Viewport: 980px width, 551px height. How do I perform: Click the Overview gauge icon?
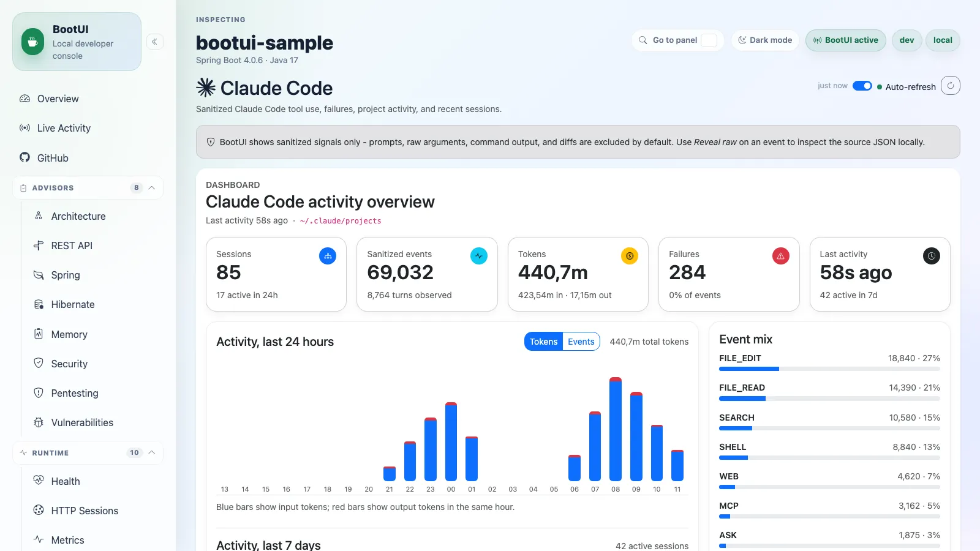pyautogui.click(x=24, y=99)
